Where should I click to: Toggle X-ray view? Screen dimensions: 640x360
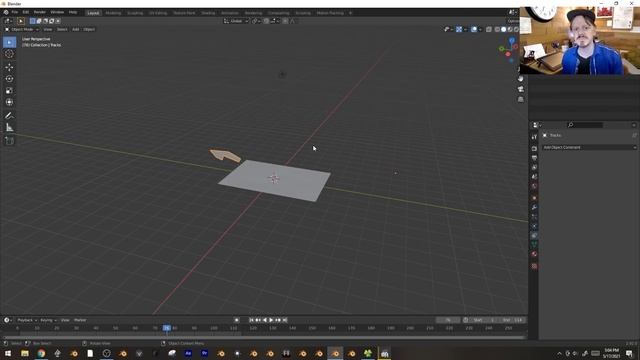(x=489, y=29)
